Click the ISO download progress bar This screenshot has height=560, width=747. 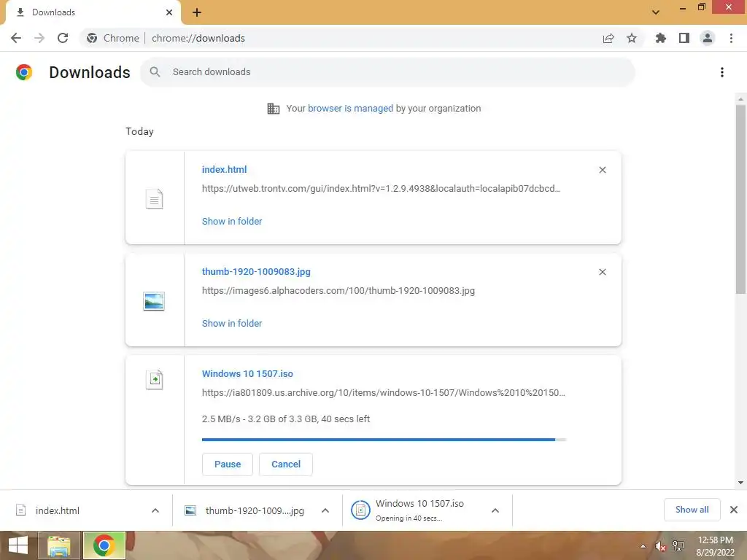(384, 440)
